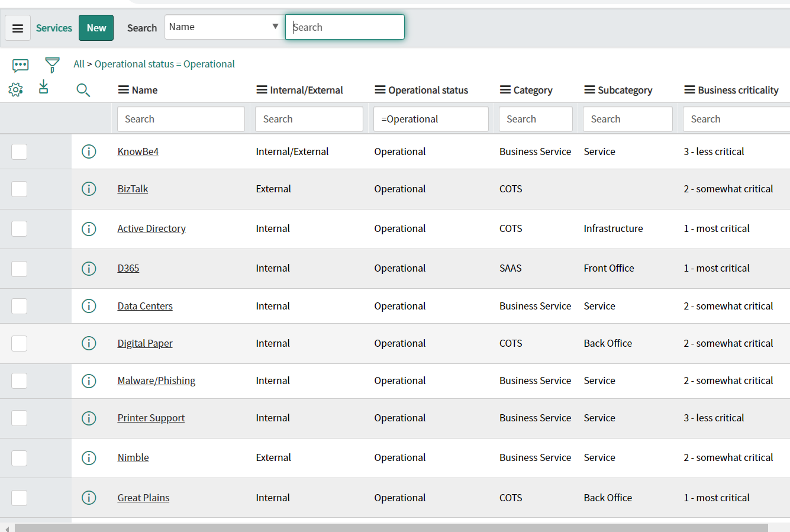Screen dimensions: 790x532
Task: Click the Infrastructure subcategory cell
Action: click(613, 228)
